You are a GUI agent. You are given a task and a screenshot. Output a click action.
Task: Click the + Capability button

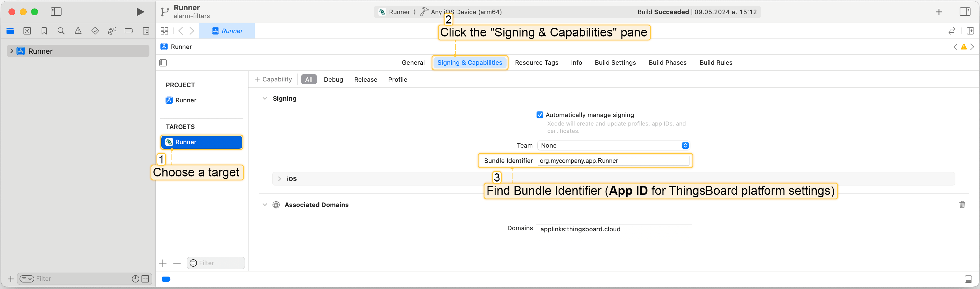273,79
